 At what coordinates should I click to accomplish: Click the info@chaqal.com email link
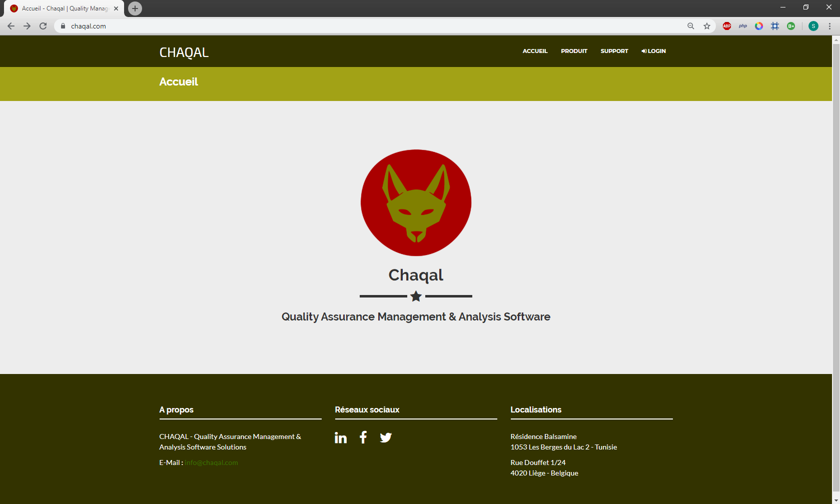211,462
